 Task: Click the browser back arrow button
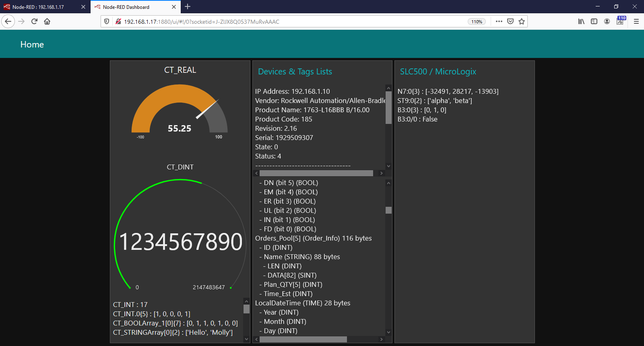[8, 21]
